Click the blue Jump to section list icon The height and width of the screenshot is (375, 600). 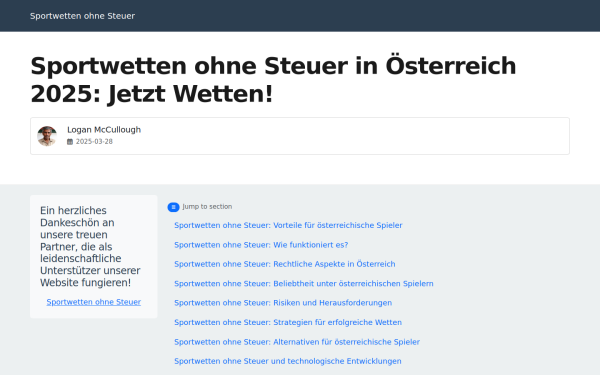[x=173, y=207]
